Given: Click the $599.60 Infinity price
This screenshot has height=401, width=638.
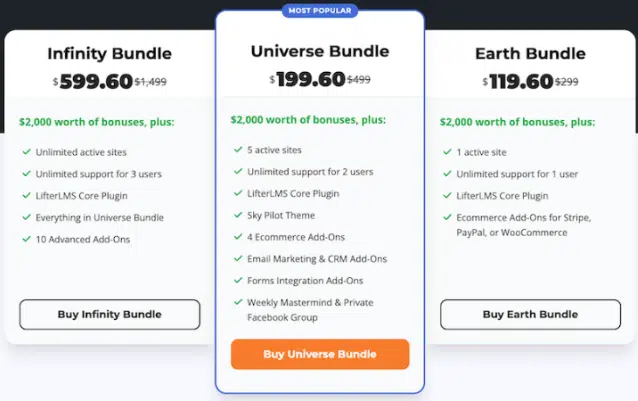Looking at the screenshot, I should coord(95,82).
